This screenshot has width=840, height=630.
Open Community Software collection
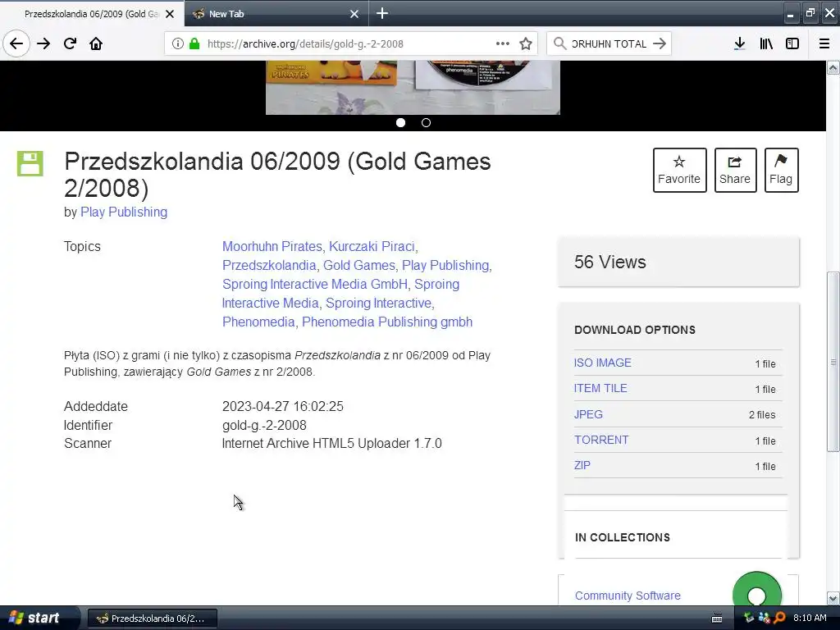[x=628, y=596]
